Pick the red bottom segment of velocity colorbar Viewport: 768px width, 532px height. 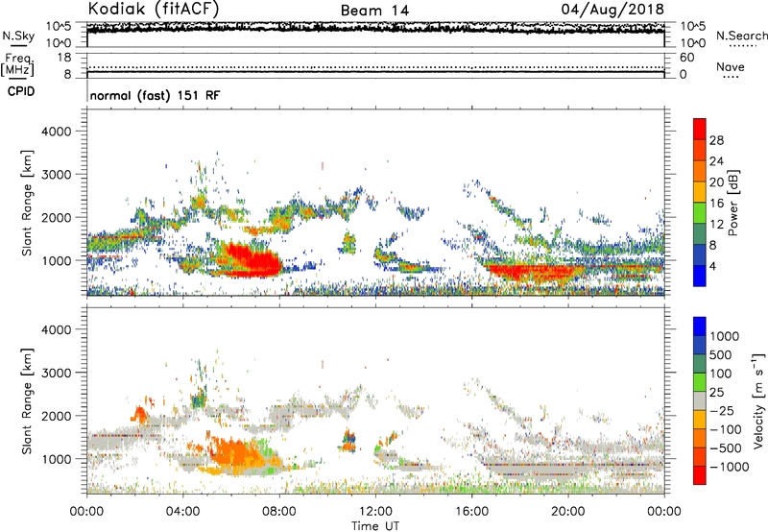pos(700,475)
